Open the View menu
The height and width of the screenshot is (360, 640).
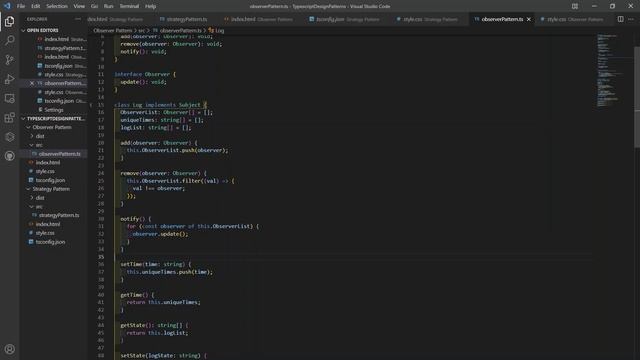coord(79,6)
